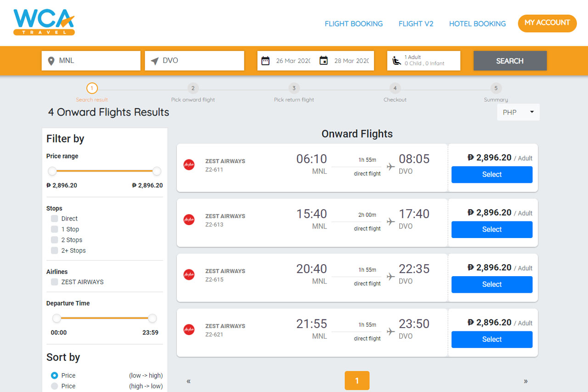Screen dimensions: 588x392
Task: Click the 2h 00m duration text
Action: pos(367,215)
